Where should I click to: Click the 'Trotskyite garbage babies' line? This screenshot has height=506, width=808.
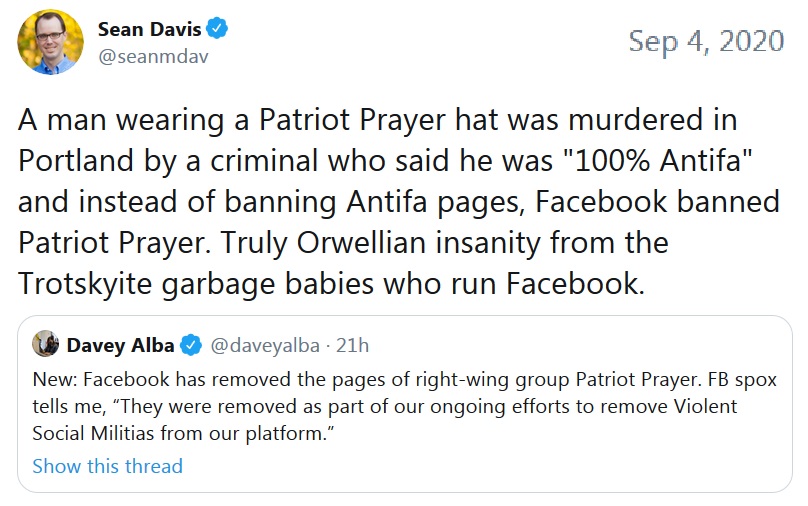click(331, 283)
